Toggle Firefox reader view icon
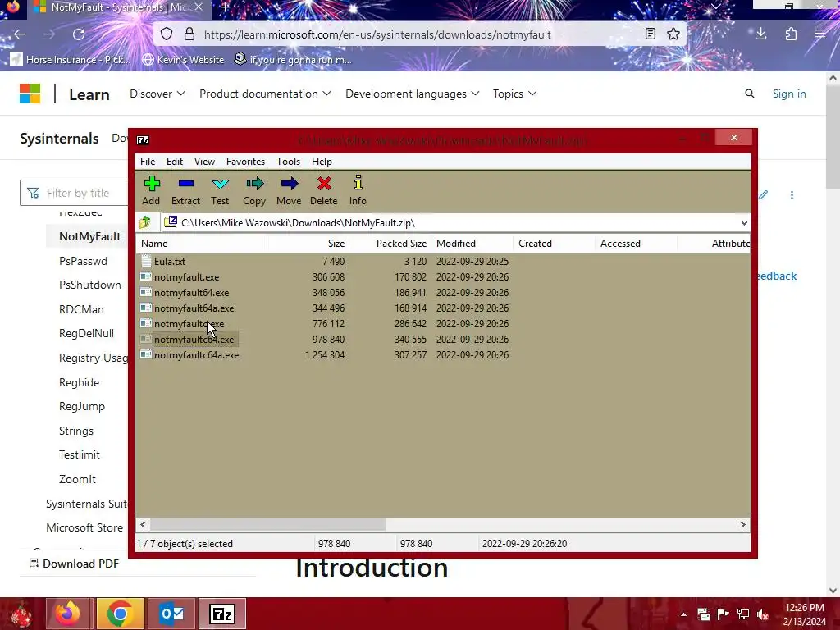This screenshot has height=630, width=840. point(650,34)
